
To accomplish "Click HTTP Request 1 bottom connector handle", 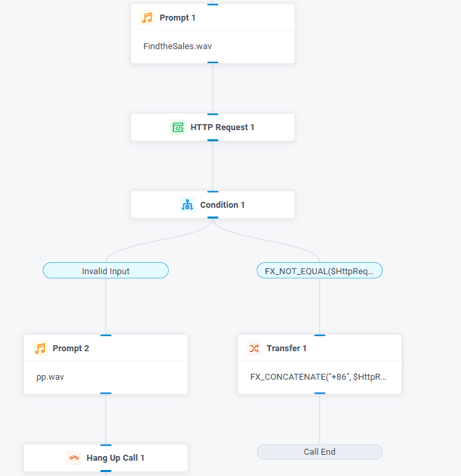I will pyautogui.click(x=213, y=140).
